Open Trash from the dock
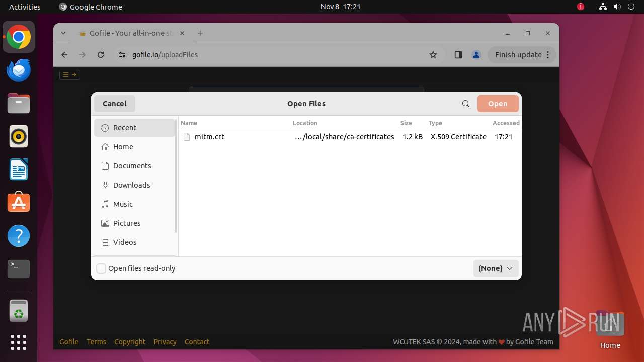Viewport: 644px width, 362px height. point(19,311)
